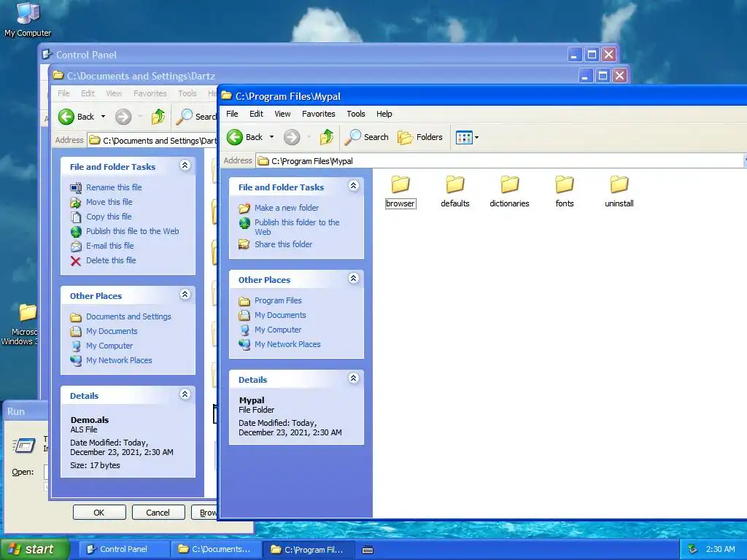
Task: Go to Documents and Settings in Other Places
Action: (x=128, y=316)
